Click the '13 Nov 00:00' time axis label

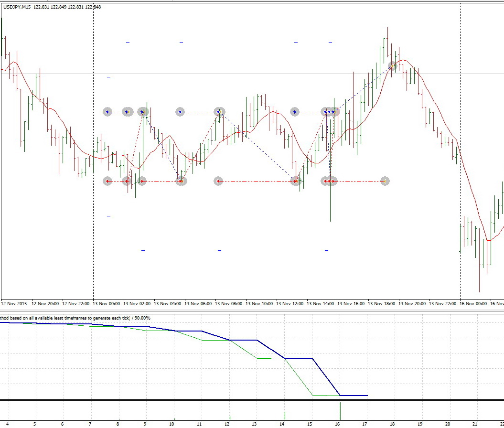tap(107, 304)
